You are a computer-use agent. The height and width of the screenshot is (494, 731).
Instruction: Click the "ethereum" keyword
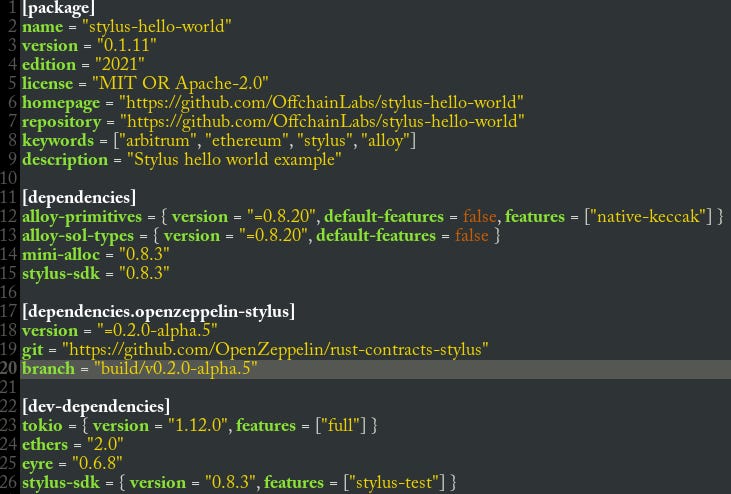pyautogui.click(x=247, y=141)
